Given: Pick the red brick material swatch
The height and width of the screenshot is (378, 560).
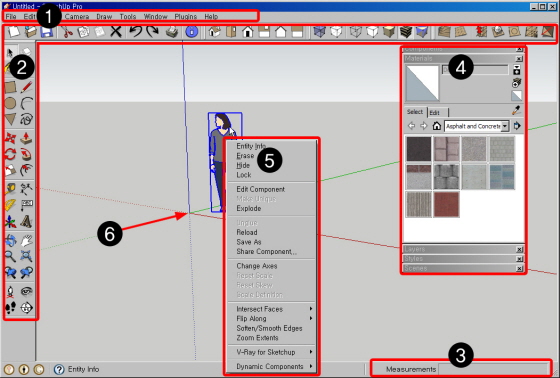Looking at the screenshot, I should pyautogui.click(x=446, y=204).
